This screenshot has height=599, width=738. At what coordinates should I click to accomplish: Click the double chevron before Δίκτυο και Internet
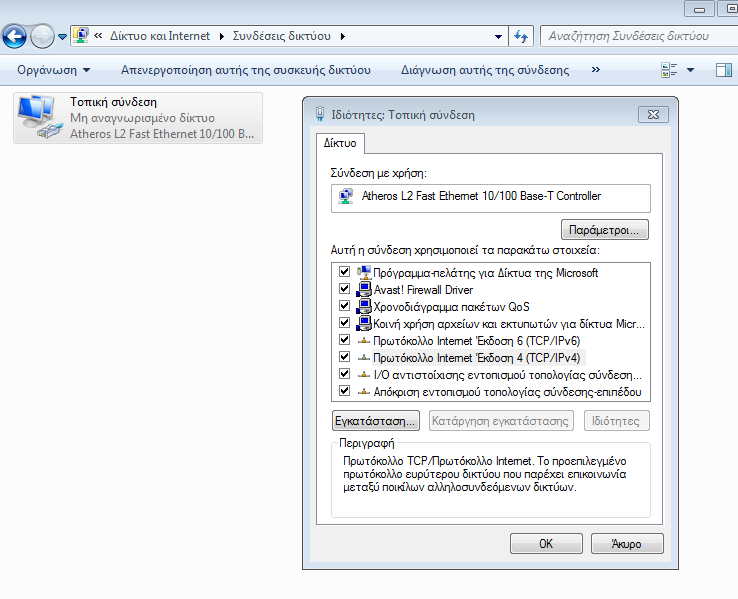pos(98,36)
